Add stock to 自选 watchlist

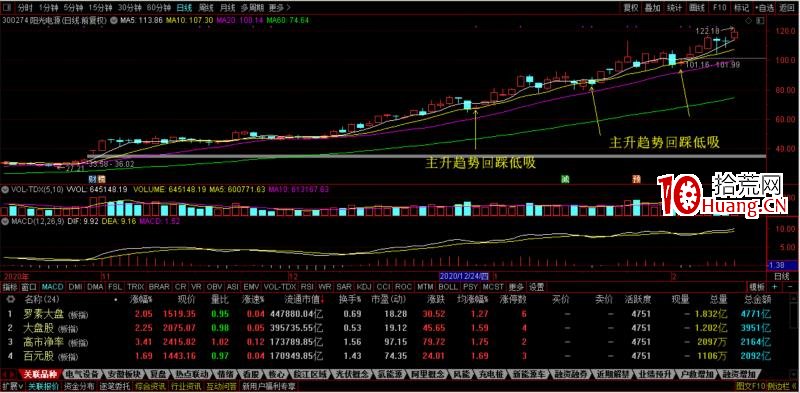[x=764, y=8]
